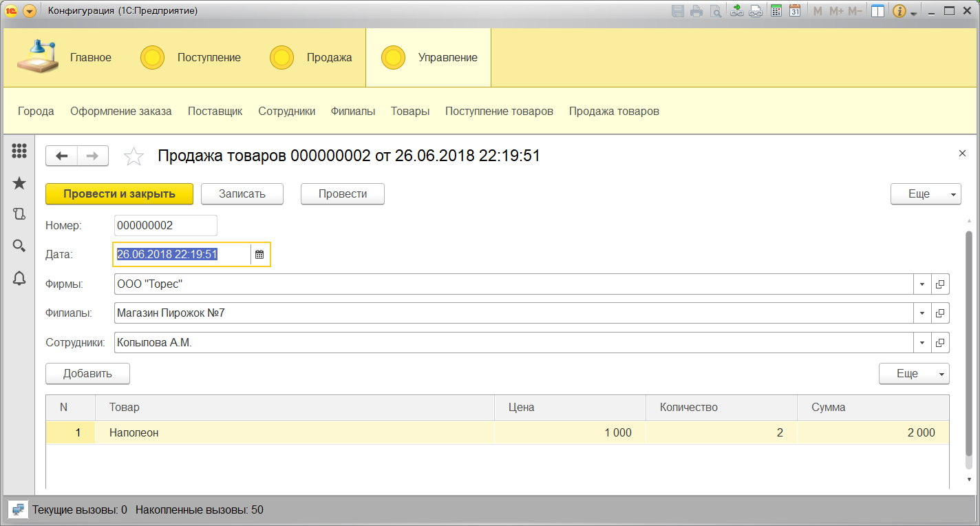Click into Фирмы field ООО "Торес"
Screen dimensions: 980x526
513,284
